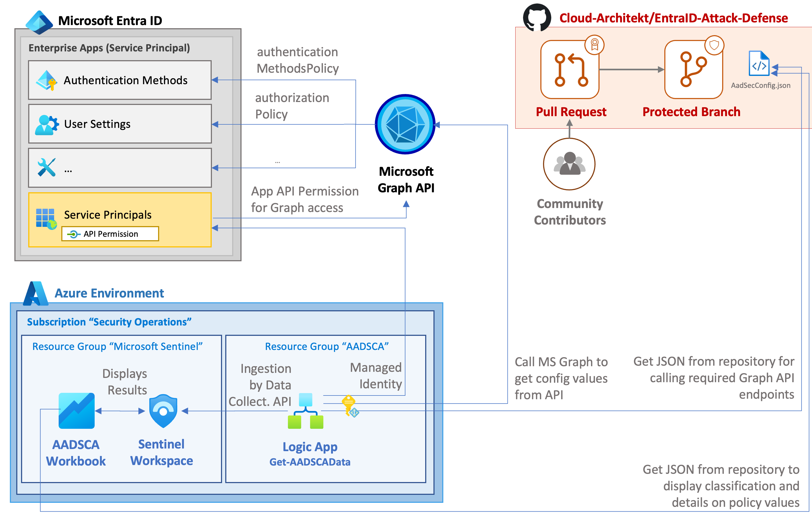The width and height of the screenshot is (812, 514).
Task: Click the Authentication Methods key icon
Action: click(47, 80)
